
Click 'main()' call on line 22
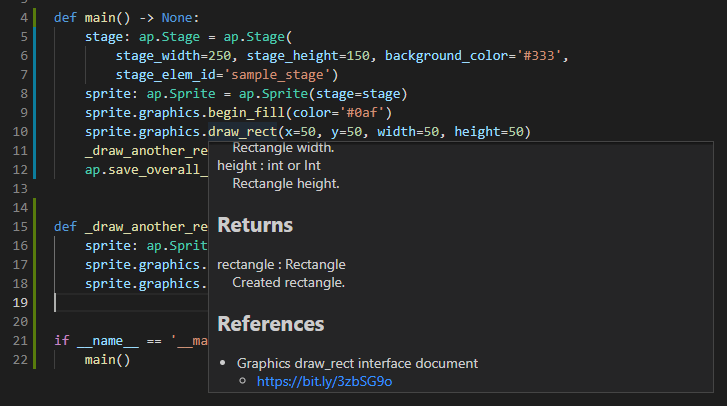point(108,360)
